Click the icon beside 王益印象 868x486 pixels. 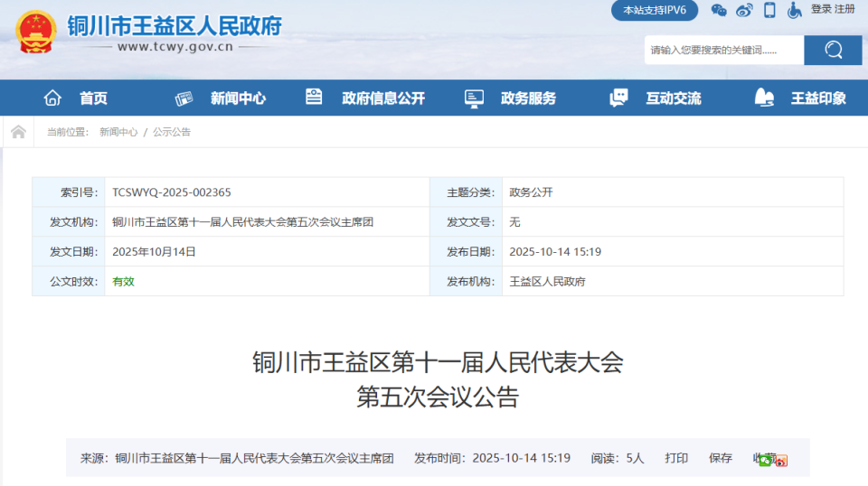[764, 98]
